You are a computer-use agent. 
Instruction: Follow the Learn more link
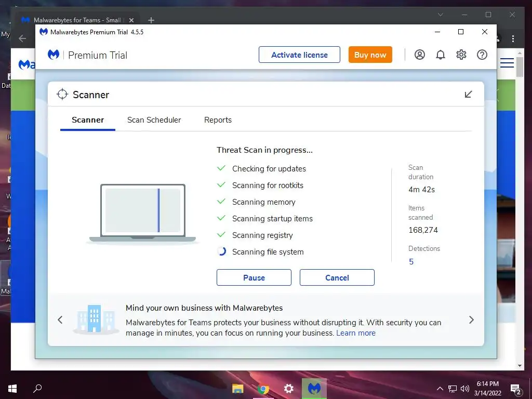356,333
